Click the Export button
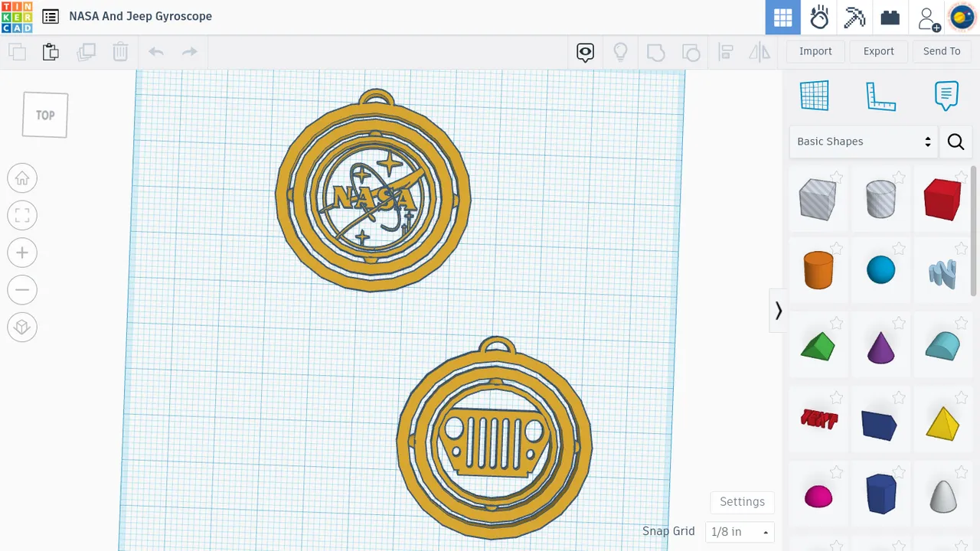 click(878, 51)
